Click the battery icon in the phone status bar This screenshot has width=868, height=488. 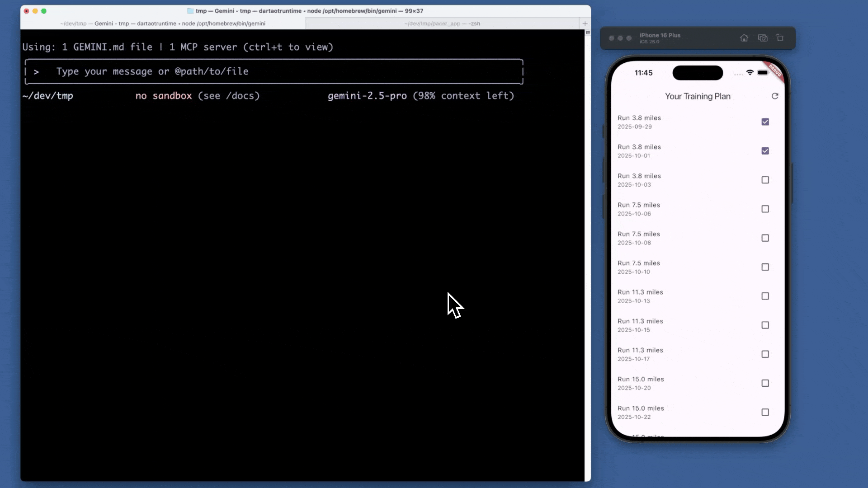(x=763, y=73)
